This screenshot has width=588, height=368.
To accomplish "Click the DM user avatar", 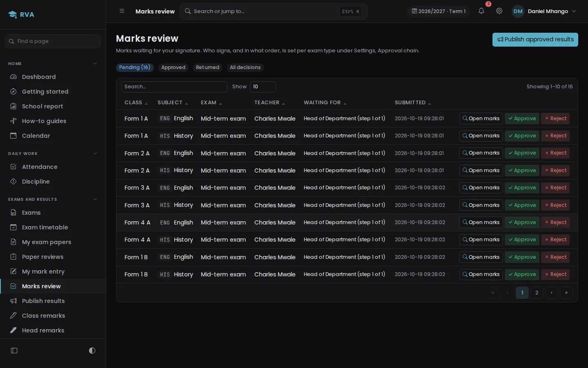I will tap(518, 11).
